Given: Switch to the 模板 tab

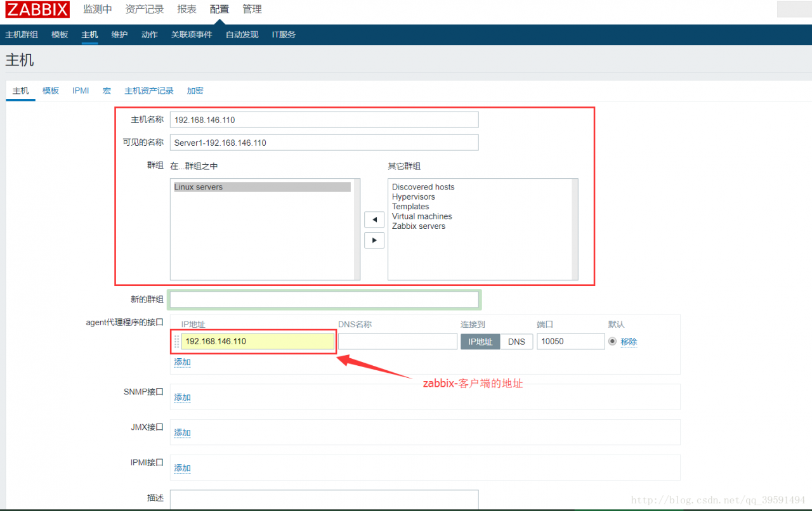Looking at the screenshot, I should pyautogui.click(x=50, y=91).
